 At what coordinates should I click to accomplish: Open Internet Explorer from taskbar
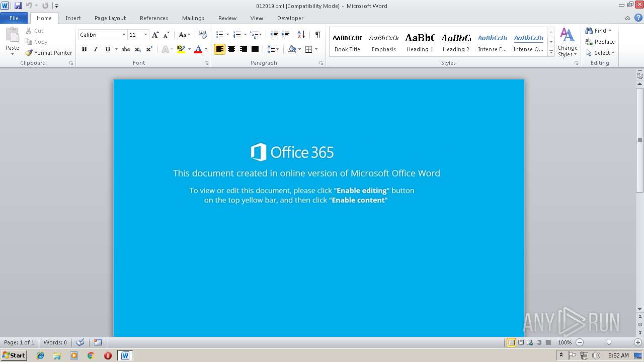tap(40, 355)
